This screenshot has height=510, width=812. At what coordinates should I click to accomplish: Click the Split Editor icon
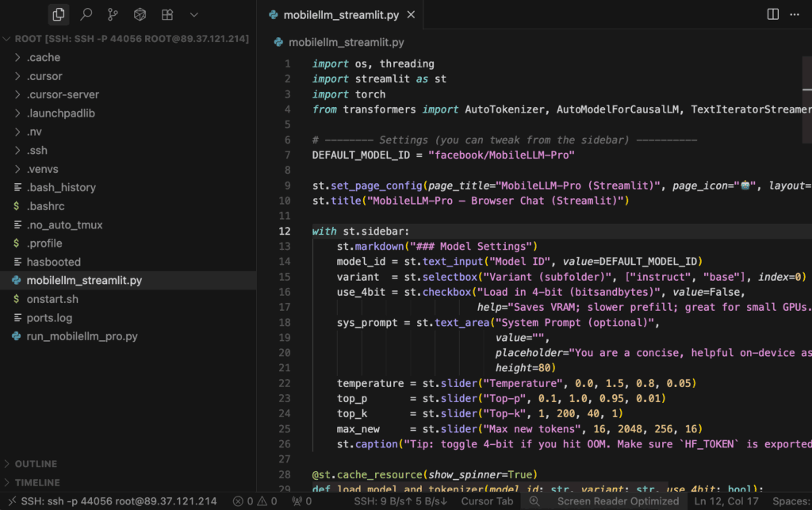(773, 14)
